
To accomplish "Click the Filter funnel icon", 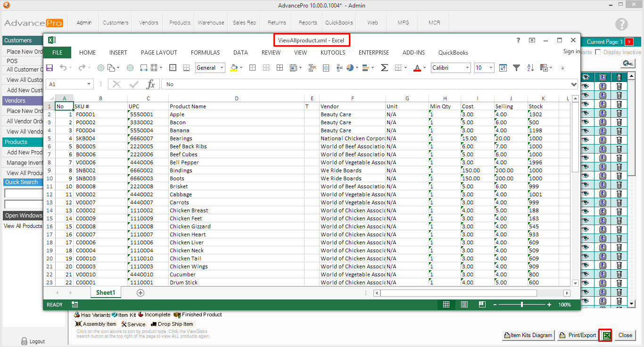I will (516, 68).
